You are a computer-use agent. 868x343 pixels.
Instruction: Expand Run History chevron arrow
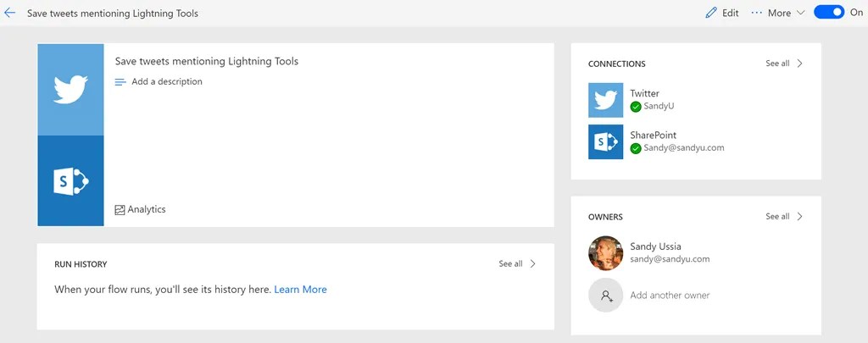tap(532, 264)
